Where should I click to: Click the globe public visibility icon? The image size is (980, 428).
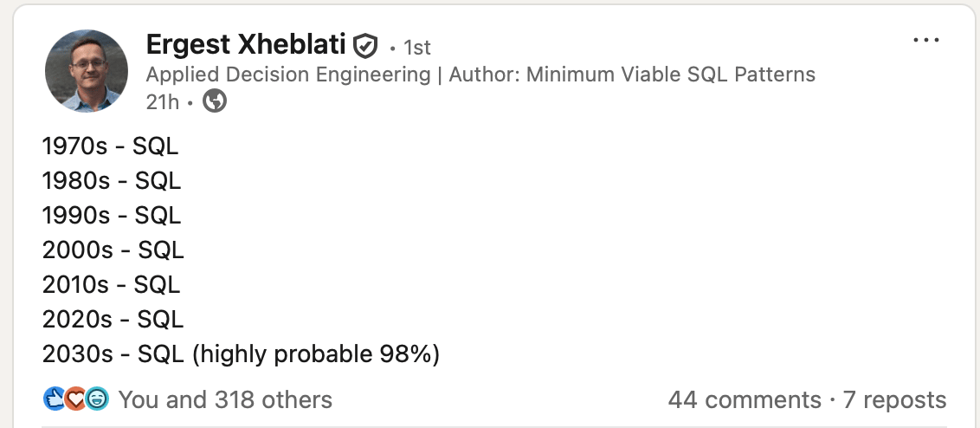215,101
